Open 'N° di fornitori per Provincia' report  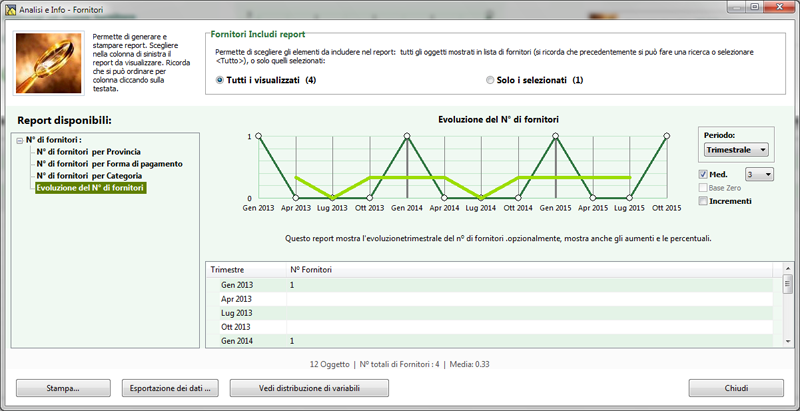click(x=88, y=152)
